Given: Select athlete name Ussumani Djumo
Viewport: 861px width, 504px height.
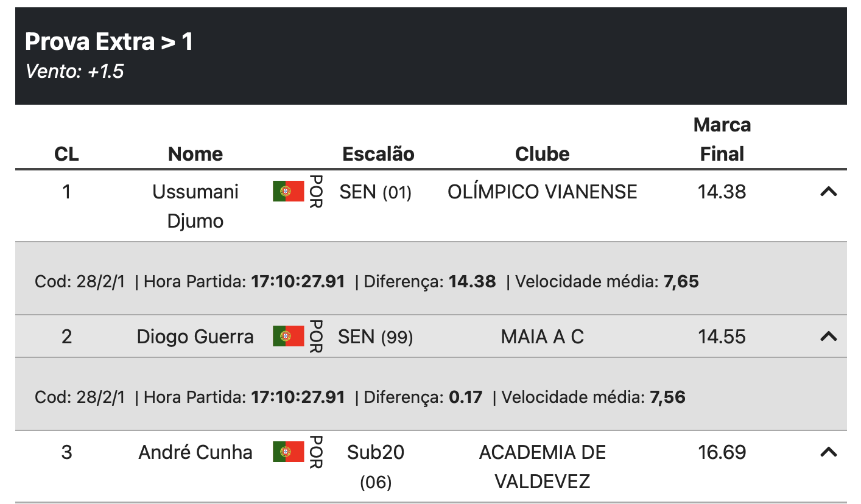Looking at the screenshot, I should click(x=195, y=206).
